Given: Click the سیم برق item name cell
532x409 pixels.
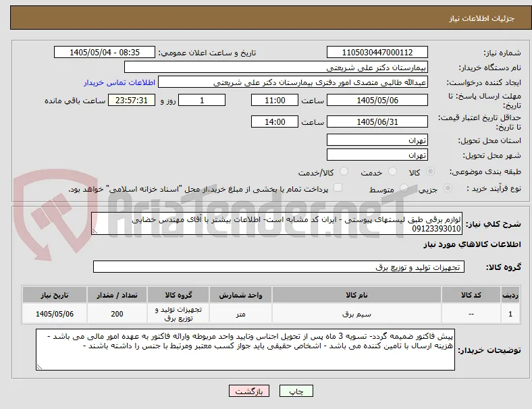Looking at the screenshot, I should click(x=356, y=314).
